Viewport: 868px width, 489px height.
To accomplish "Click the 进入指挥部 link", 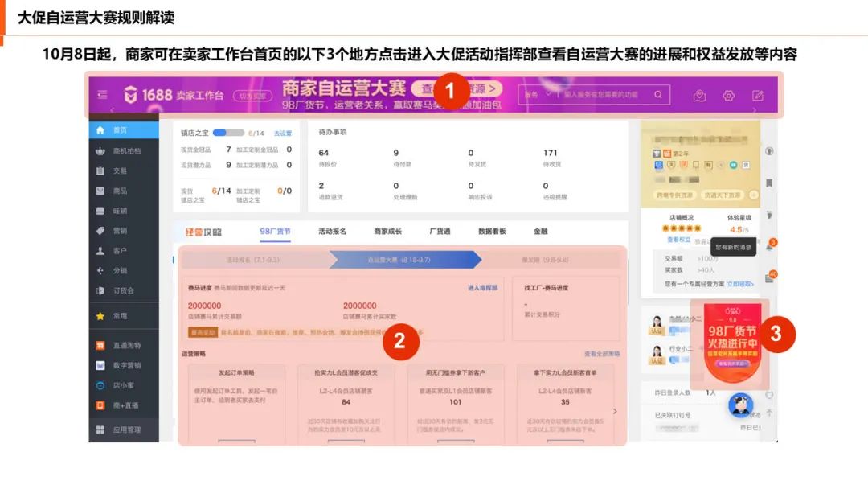I will (482, 288).
